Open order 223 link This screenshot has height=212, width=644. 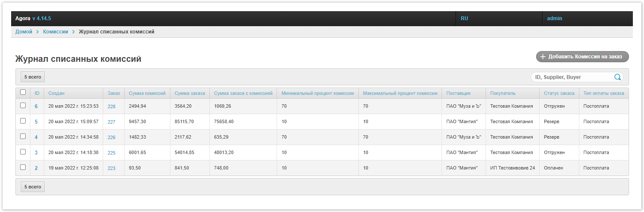point(111,168)
